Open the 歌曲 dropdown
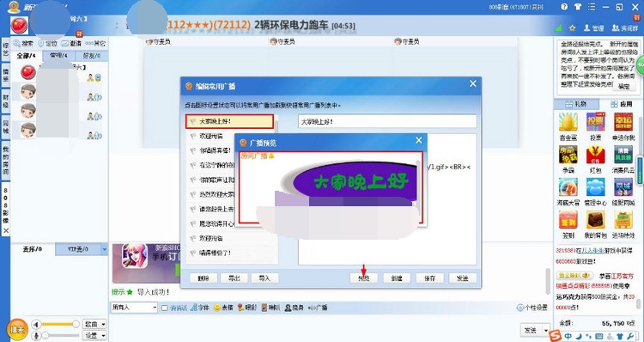Screen dimensions: 644x342 pos(94,324)
